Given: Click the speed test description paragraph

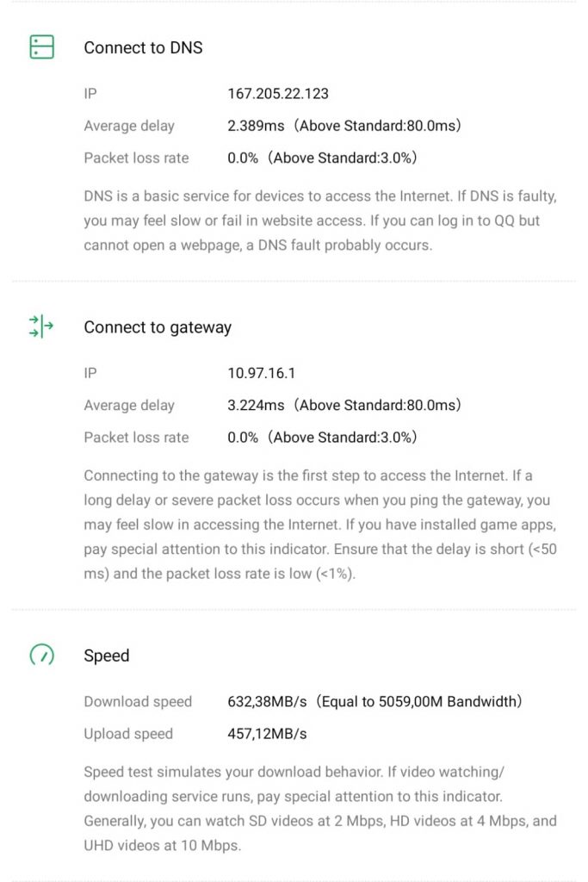Looking at the screenshot, I should 319,809.
